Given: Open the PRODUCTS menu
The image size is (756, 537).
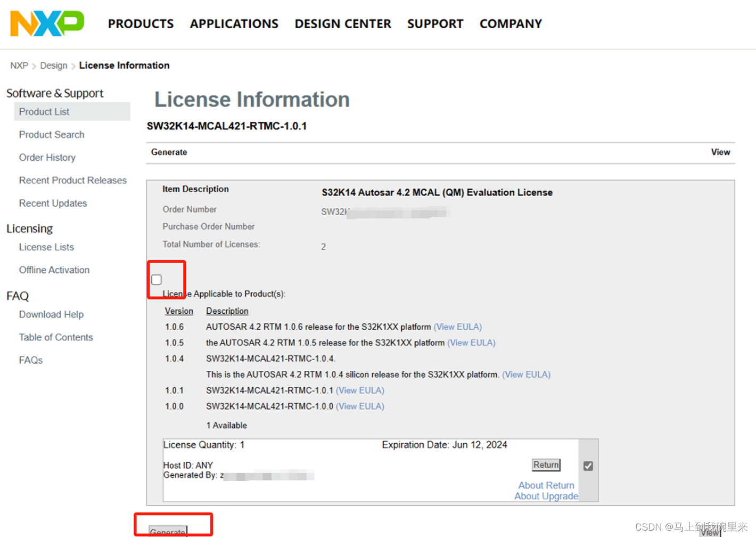Looking at the screenshot, I should coord(141,24).
